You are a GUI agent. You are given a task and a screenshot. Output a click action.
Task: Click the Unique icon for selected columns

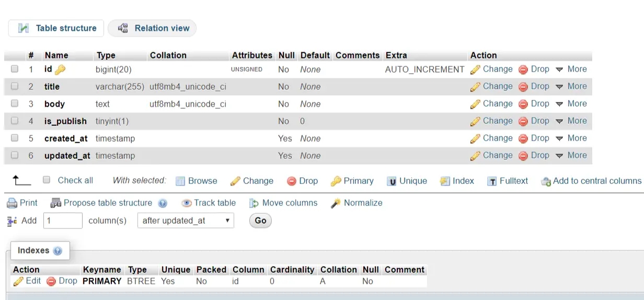click(x=392, y=181)
